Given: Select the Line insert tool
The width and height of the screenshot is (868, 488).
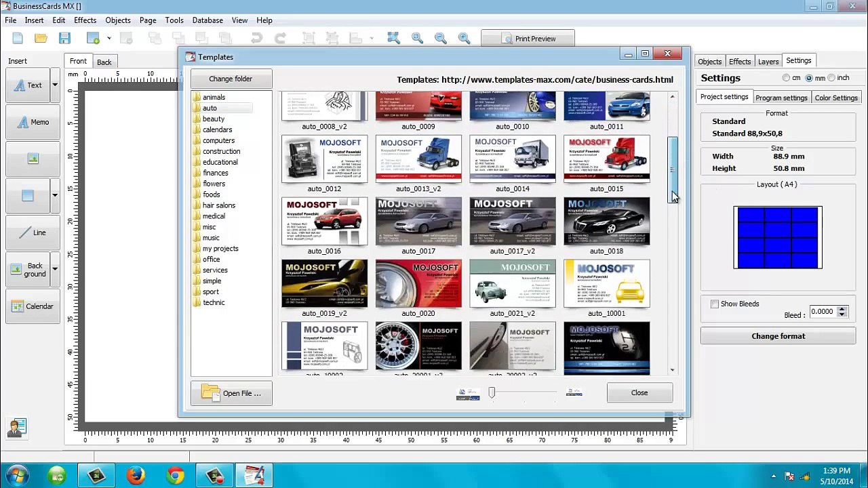Looking at the screenshot, I should (33, 232).
